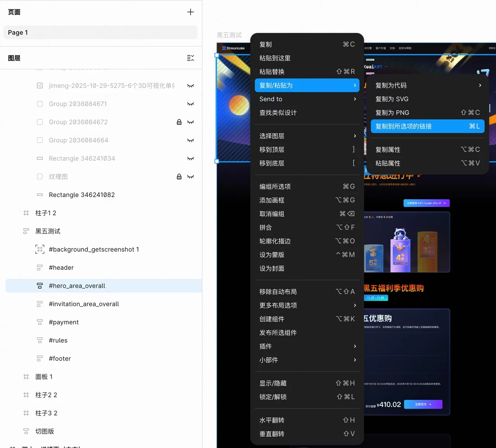
Task: Click the frame icon beside 柱子1 2
Action: tap(26, 213)
